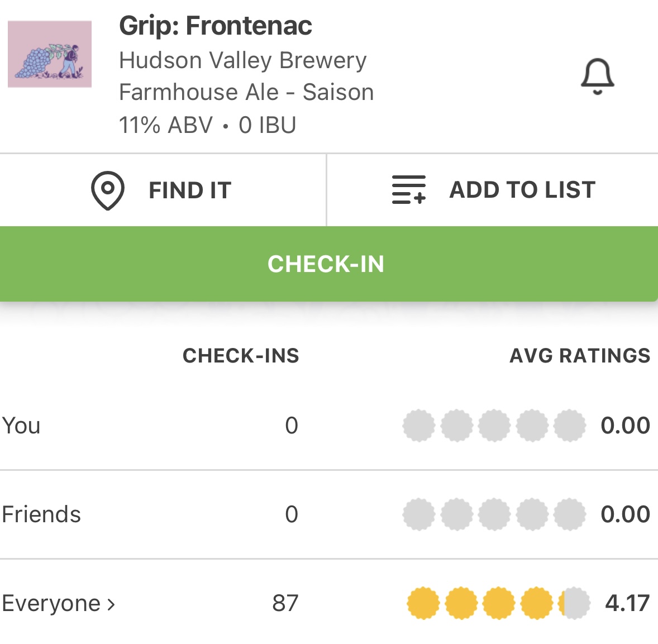The width and height of the screenshot is (658, 644).
Task: Open the Everyone check-ins row
Action: pos(51,603)
